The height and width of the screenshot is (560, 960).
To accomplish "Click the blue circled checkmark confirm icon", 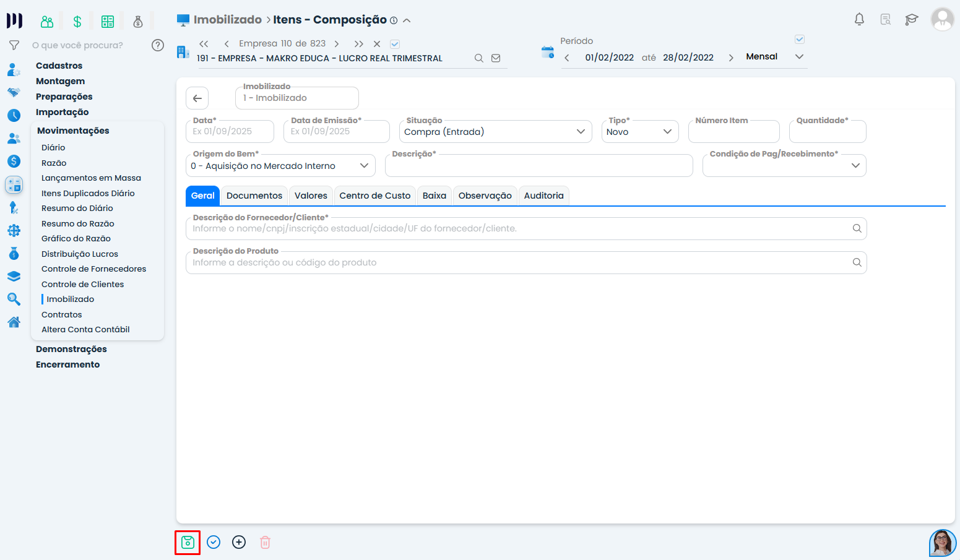I will (214, 543).
